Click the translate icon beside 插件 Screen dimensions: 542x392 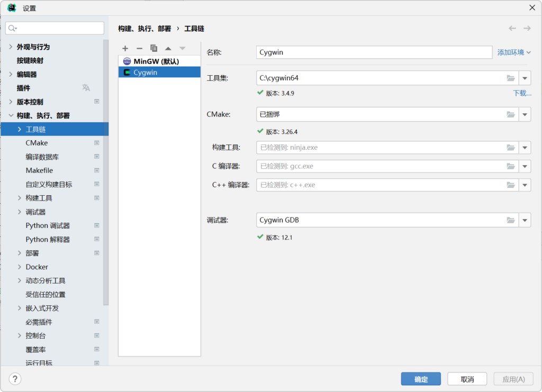point(86,88)
